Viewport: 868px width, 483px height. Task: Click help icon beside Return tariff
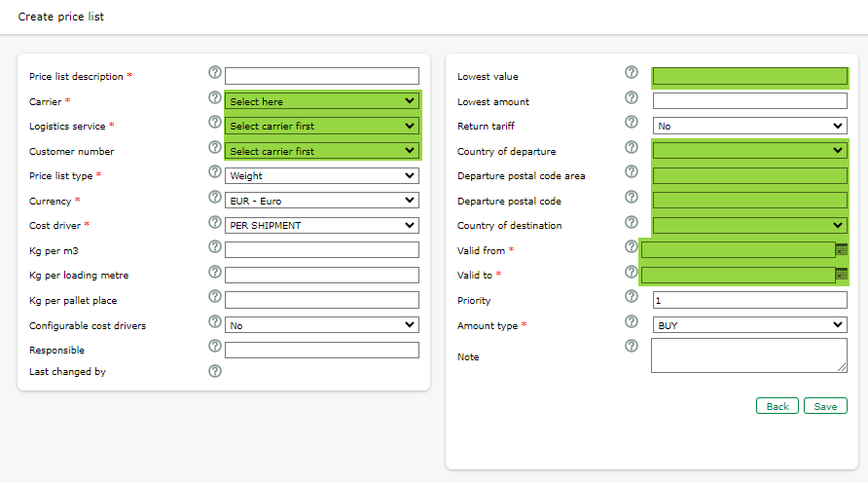(632, 123)
